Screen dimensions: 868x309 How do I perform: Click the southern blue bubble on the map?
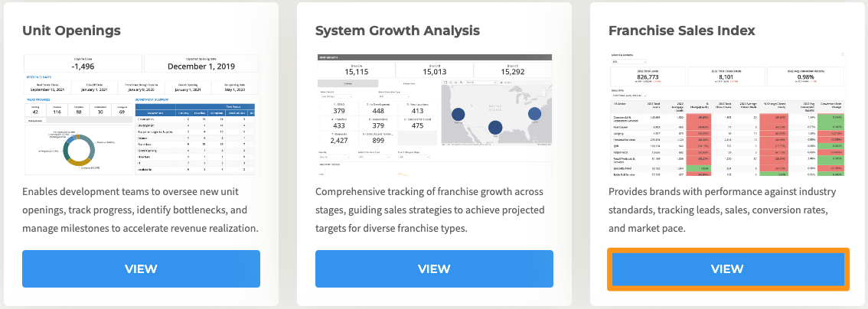pyautogui.click(x=495, y=128)
